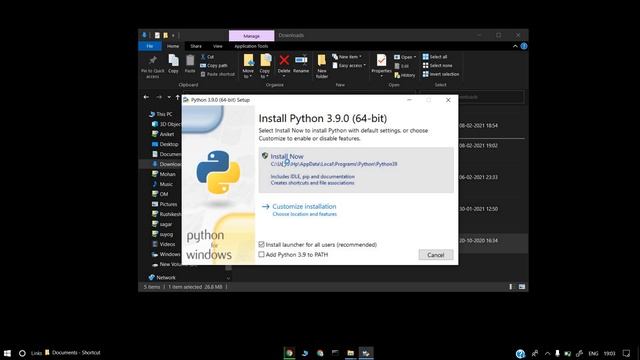Viewport: 640px width, 360px height.
Task: Click Edit in the Open group
Action: (x=402, y=66)
